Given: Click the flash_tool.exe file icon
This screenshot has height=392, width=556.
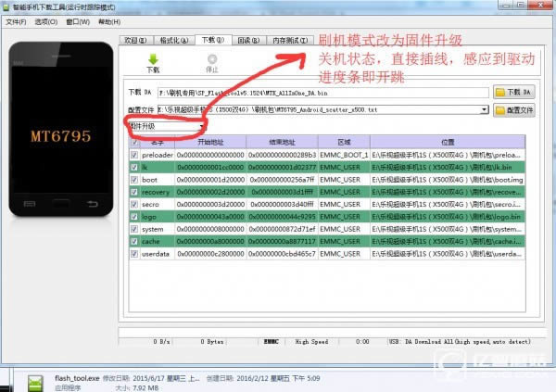Looking at the screenshot, I should [x=34, y=383].
